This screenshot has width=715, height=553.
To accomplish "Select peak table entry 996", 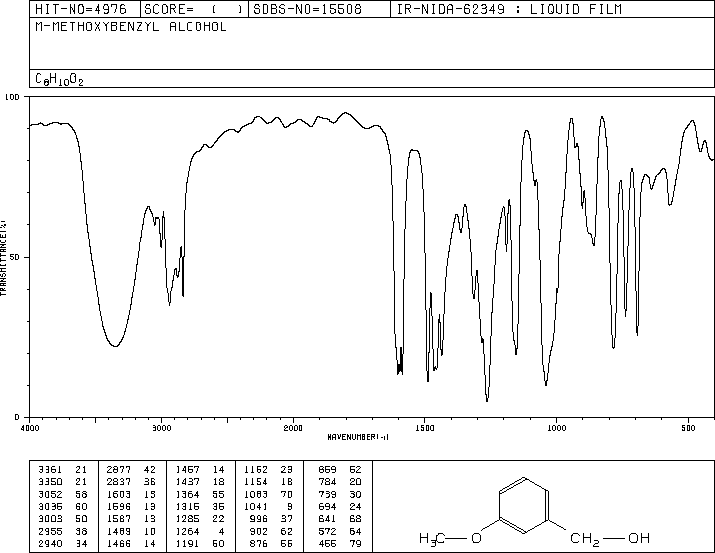I will 259,519.
